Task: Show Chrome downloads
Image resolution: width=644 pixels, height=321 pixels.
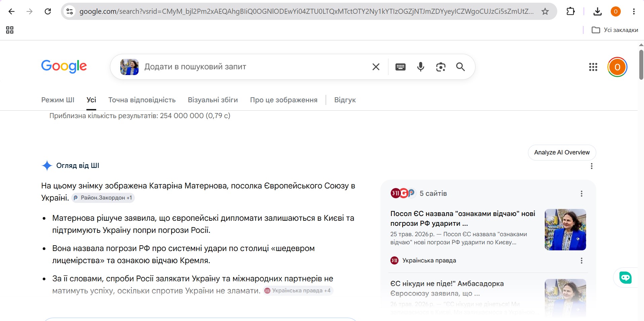Action: point(598,11)
